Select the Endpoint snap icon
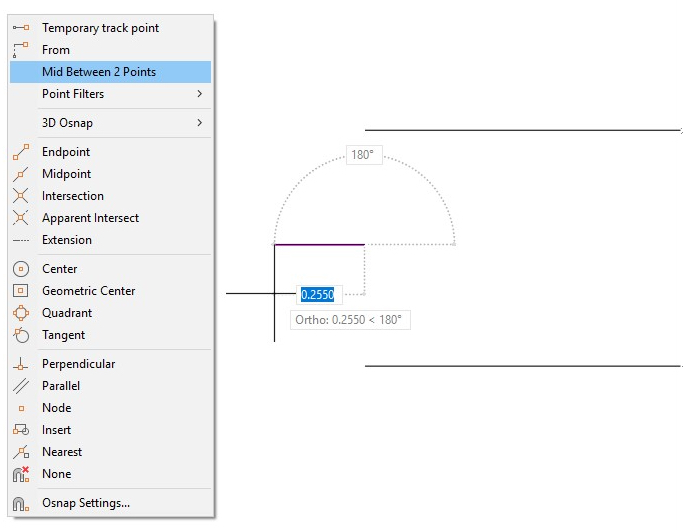Image resolution: width=683 pixels, height=530 pixels. coord(21,152)
